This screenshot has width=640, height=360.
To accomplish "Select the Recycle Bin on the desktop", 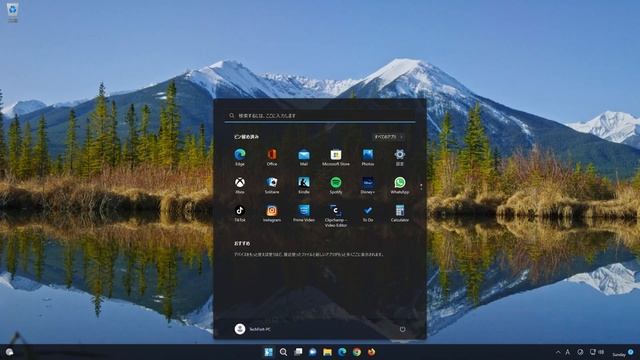I will [13, 12].
